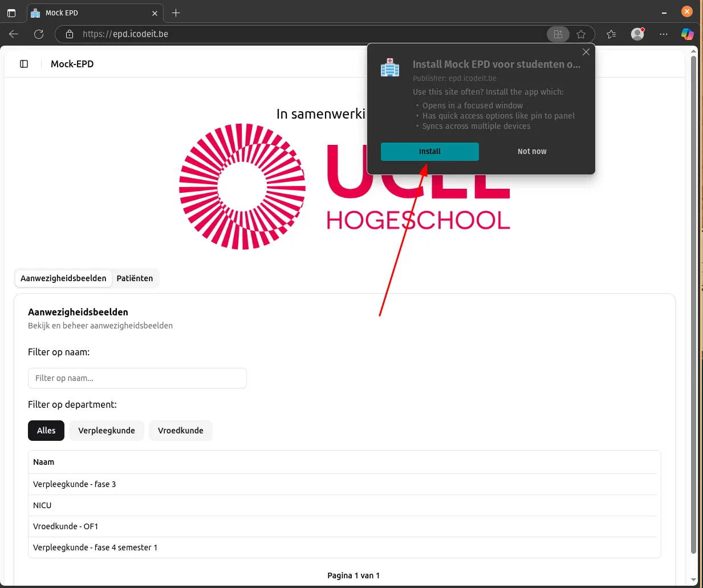This screenshot has height=588, width=703.
Task: Open browser settings and more menu
Action: (663, 34)
